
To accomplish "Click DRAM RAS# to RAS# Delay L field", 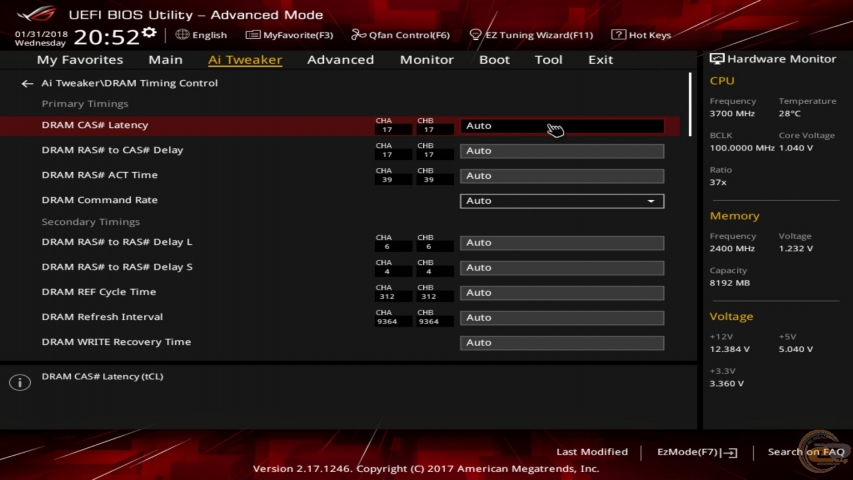I will click(562, 243).
